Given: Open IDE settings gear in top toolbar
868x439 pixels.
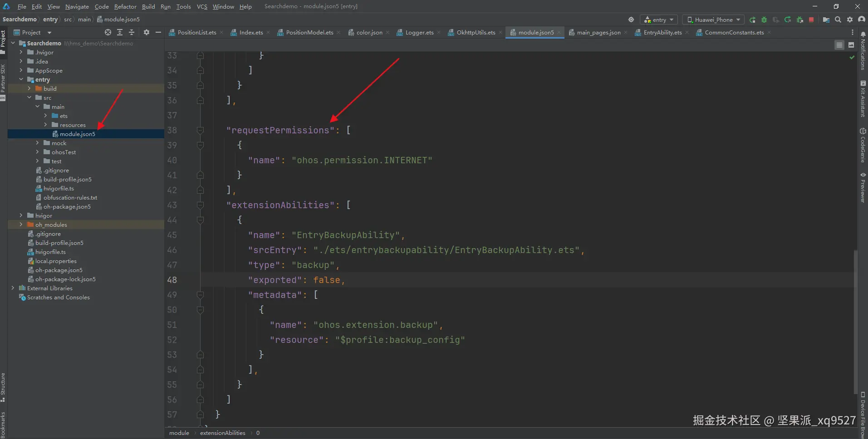Looking at the screenshot, I should pos(850,20).
